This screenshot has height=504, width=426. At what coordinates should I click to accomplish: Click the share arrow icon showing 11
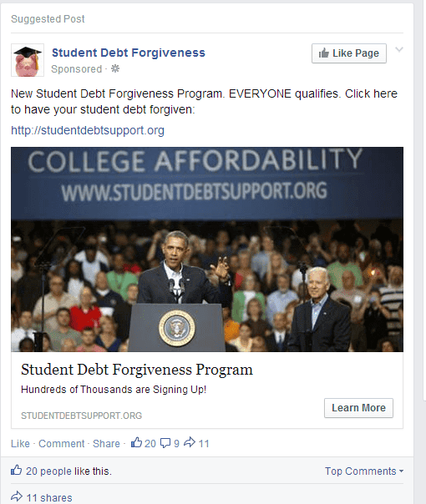point(190,442)
